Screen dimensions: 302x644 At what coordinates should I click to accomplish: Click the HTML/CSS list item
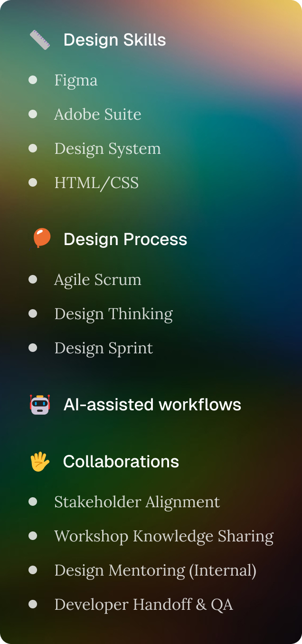[x=96, y=183]
